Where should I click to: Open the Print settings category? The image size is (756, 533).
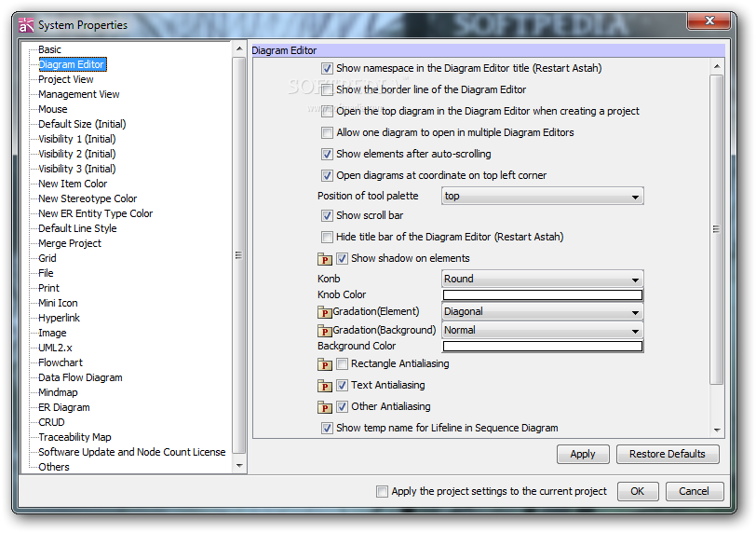(48, 289)
